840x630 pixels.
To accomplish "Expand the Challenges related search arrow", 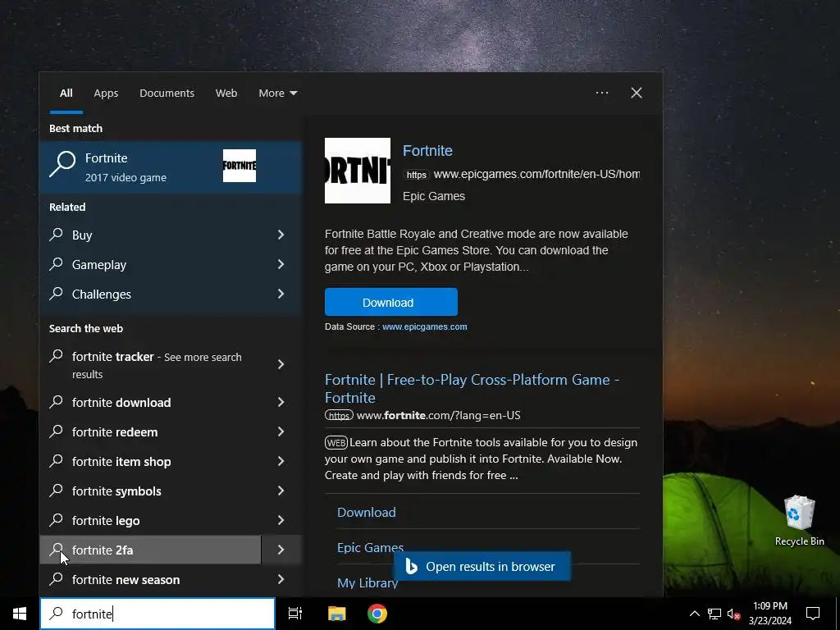I will pos(281,294).
